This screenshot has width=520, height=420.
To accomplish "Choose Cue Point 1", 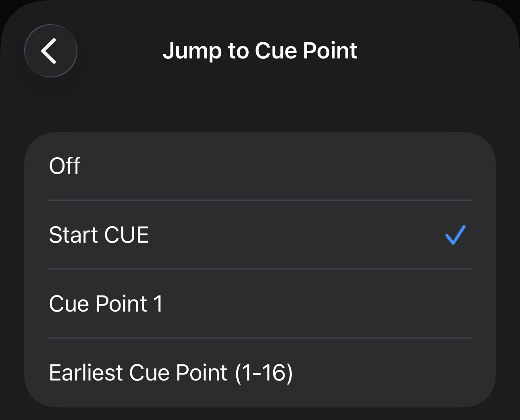I will (260, 304).
